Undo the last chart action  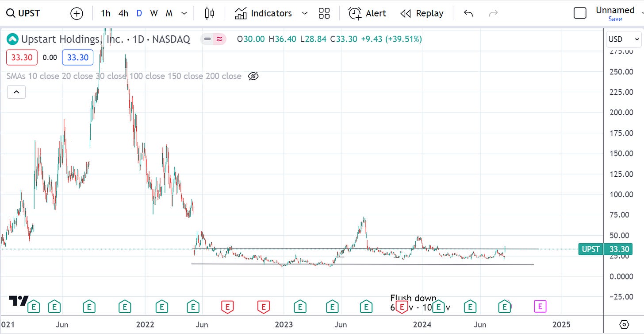point(468,13)
